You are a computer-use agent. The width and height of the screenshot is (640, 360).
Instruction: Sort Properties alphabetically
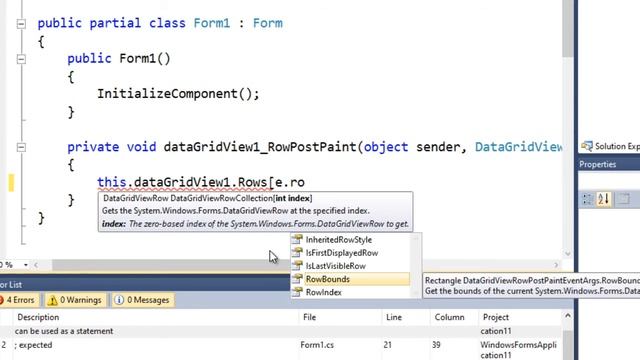coord(604,199)
